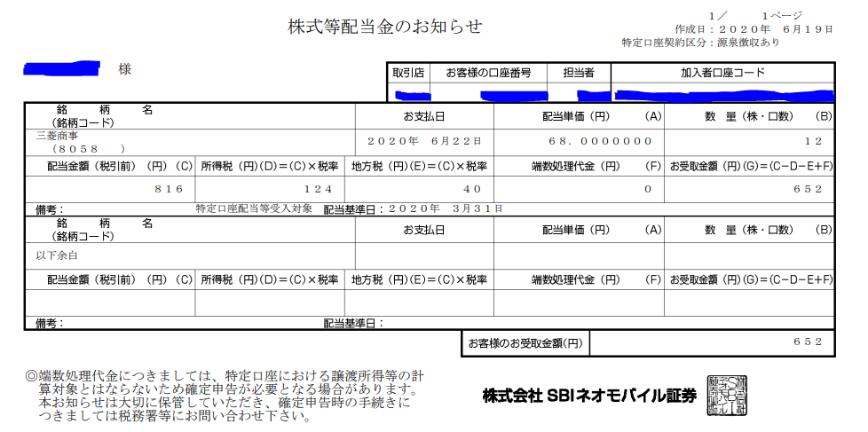868x432 pixels.
Task: Click the payment date 2020年 6月22日
Action: click(424, 141)
